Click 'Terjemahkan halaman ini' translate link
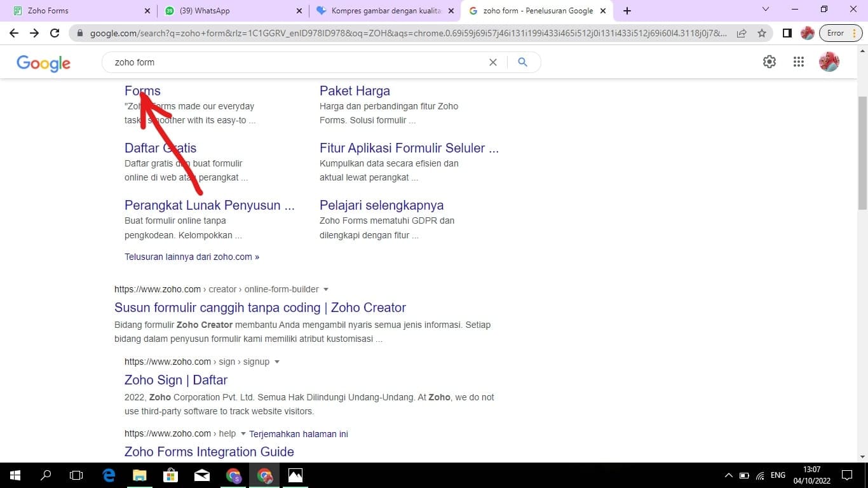Viewport: 868px width, 488px height. coord(299,434)
